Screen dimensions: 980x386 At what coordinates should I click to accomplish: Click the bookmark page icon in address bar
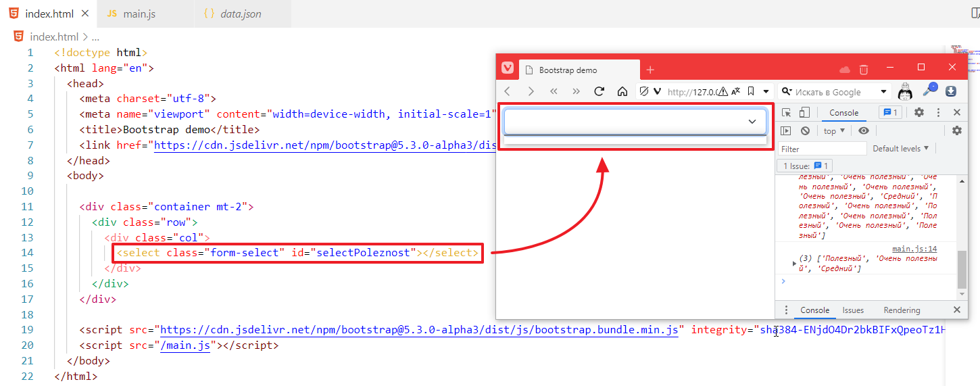click(751, 91)
